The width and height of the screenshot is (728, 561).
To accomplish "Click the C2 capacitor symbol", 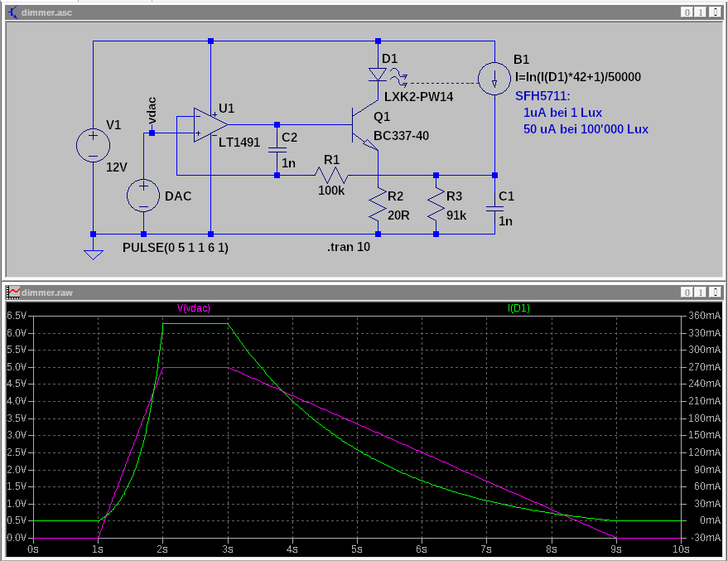I will click(x=277, y=150).
